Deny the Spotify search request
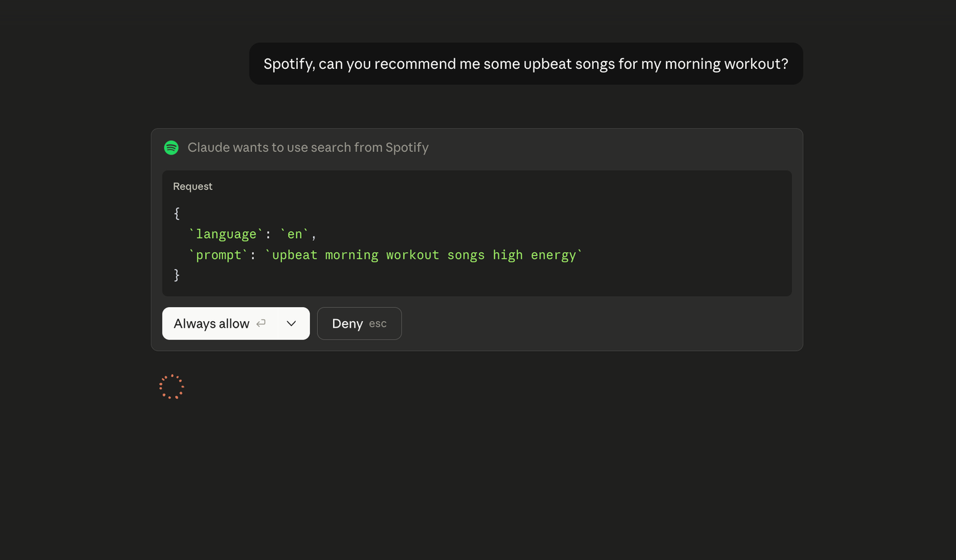The width and height of the screenshot is (956, 560). tap(360, 323)
